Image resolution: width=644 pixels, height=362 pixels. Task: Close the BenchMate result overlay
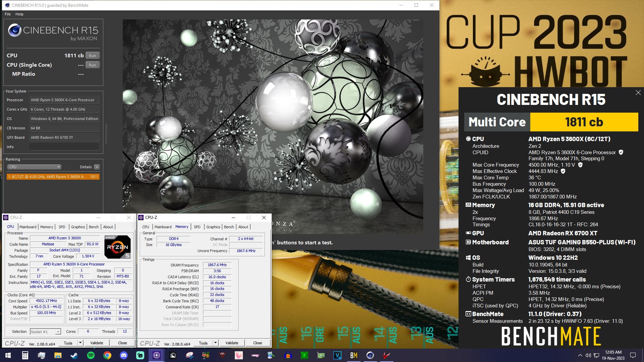click(x=638, y=93)
